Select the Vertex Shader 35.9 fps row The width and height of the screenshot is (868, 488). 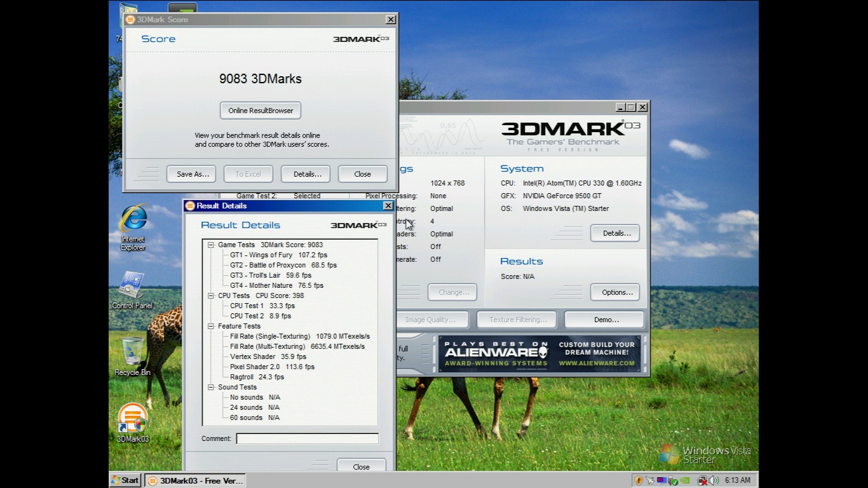click(x=268, y=356)
